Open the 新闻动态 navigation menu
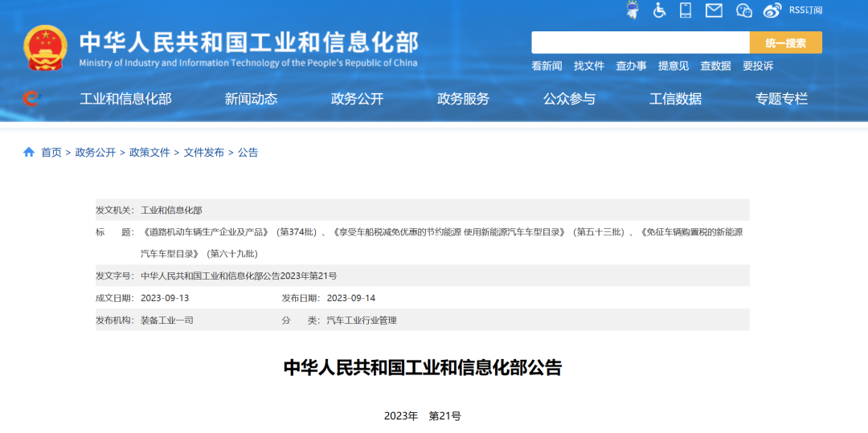This screenshot has width=868, height=433. [251, 99]
